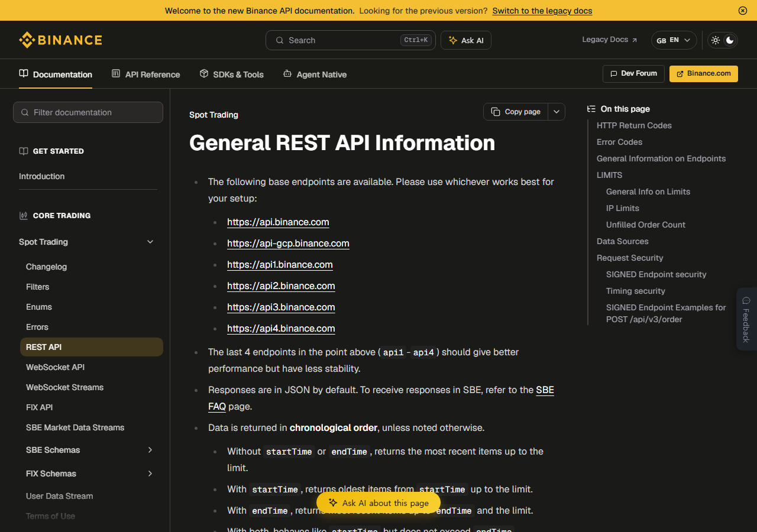Image resolution: width=757 pixels, height=532 pixels.
Task: Click the CORE TRADING chart icon
Action: [x=24, y=216]
